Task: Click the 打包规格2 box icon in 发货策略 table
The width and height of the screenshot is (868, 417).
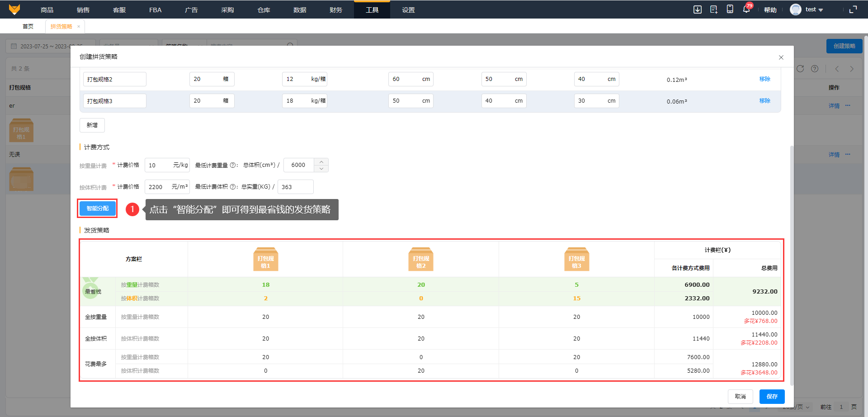Action: coord(421,259)
